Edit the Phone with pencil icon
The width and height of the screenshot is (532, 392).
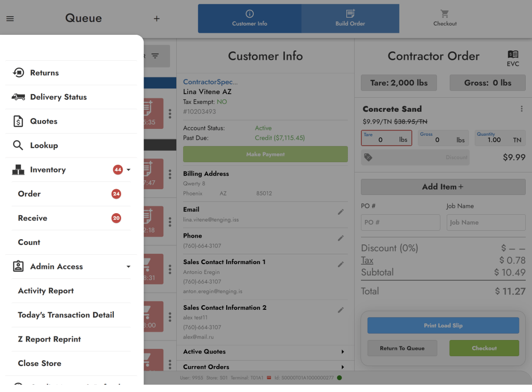(x=341, y=238)
